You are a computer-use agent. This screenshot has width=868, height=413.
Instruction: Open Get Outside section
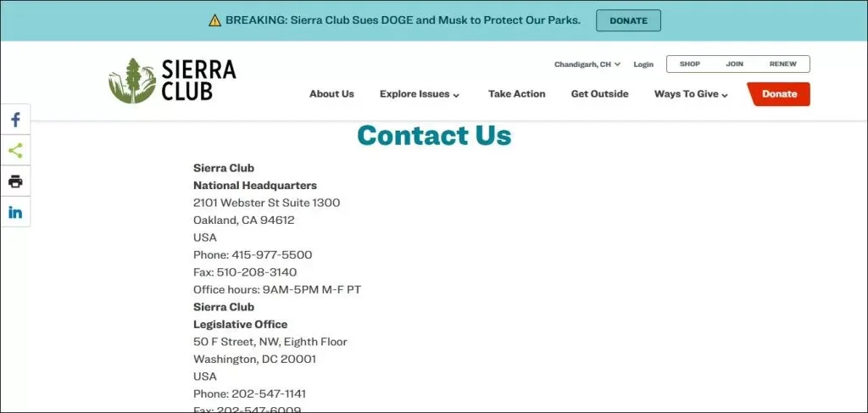click(x=599, y=94)
